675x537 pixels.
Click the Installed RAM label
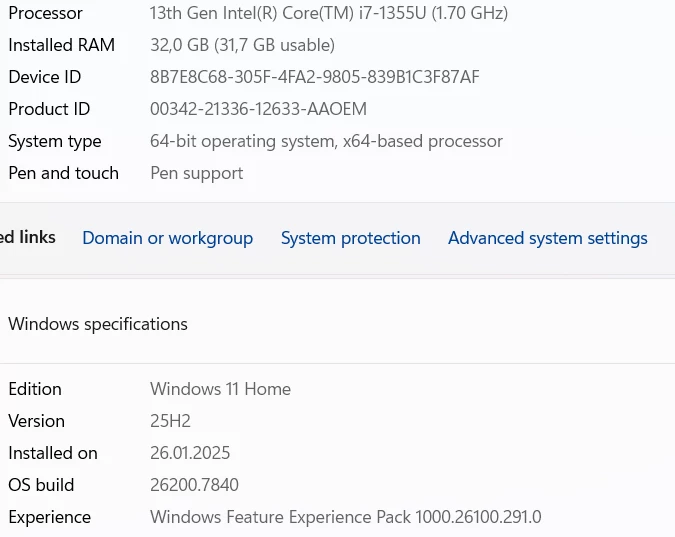[x=62, y=45]
